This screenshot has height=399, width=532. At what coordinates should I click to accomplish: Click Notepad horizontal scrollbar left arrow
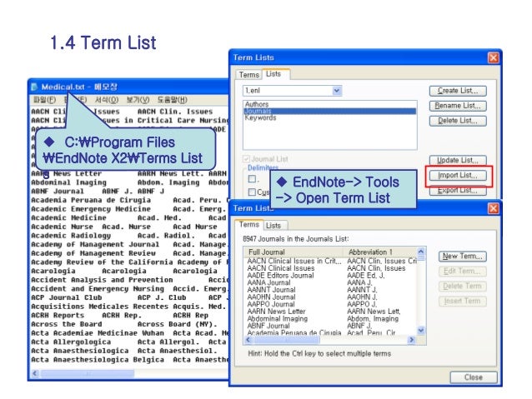(x=35, y=373)
